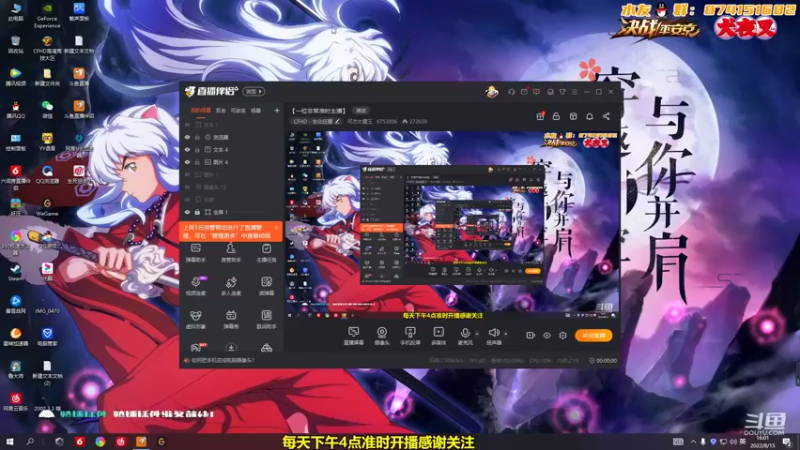Viewport: 800px width, 450px height.
Task: Share the stream via share icon
Action: coord(606,116)
